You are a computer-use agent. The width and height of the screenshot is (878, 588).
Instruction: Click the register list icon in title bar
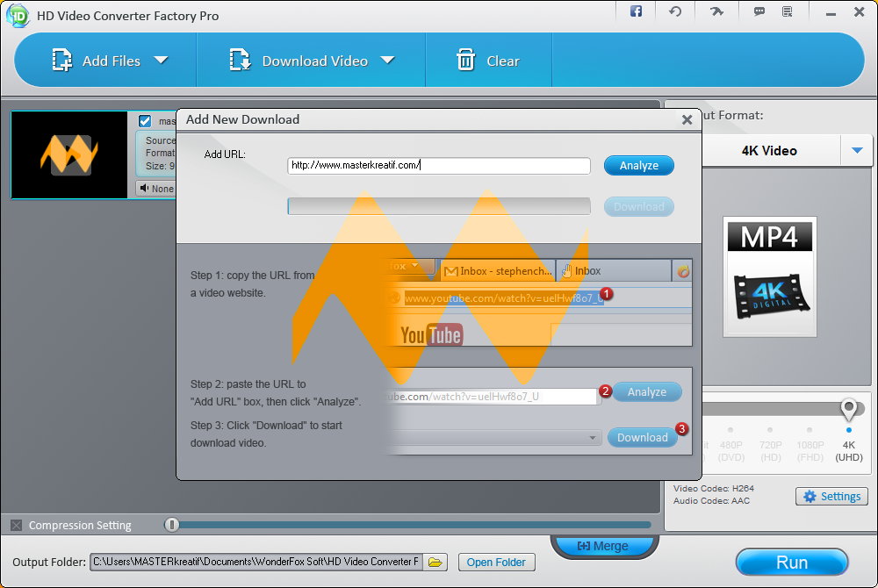tap(788, 11)
